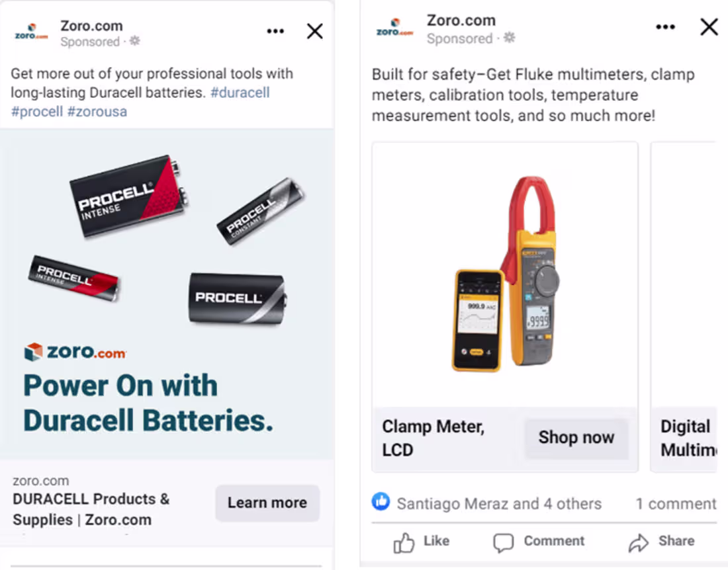Click the Learn more button
Screen dimensions: 728x570
click(x=267, y=503)
